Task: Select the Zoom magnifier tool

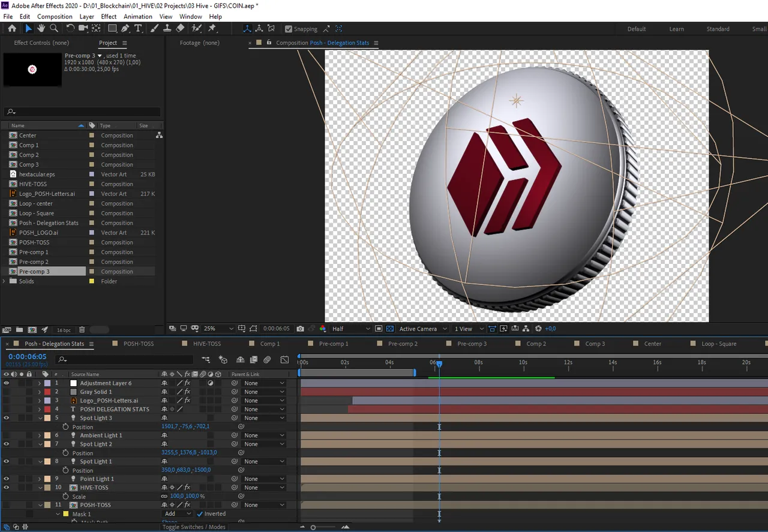Action: 54,28
